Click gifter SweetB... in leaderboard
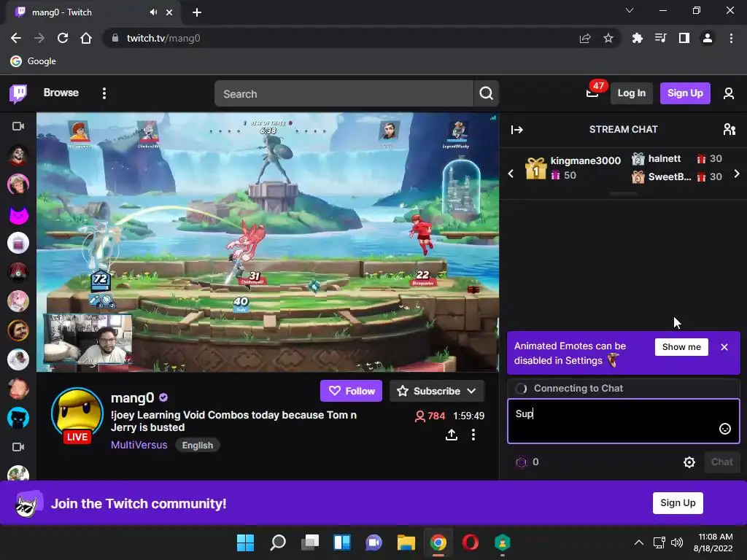Viewport: 747px width, 560px height. click(x=670, y=176)
